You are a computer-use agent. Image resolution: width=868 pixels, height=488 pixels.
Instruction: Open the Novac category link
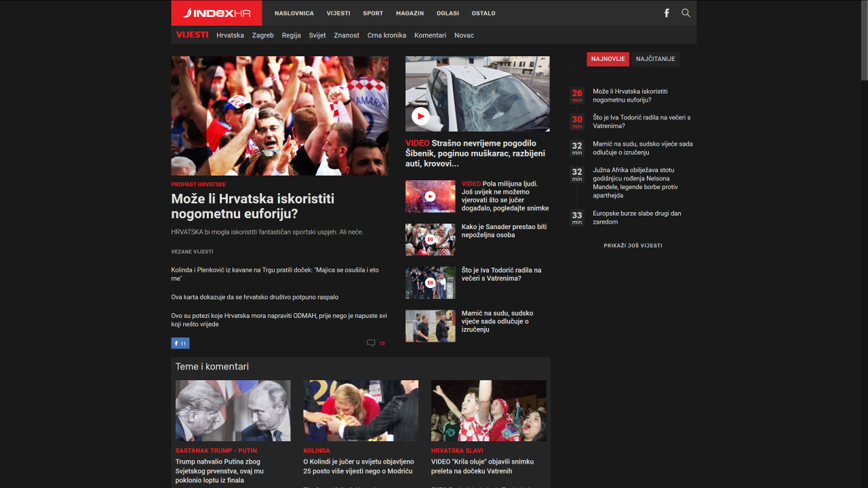464,35
